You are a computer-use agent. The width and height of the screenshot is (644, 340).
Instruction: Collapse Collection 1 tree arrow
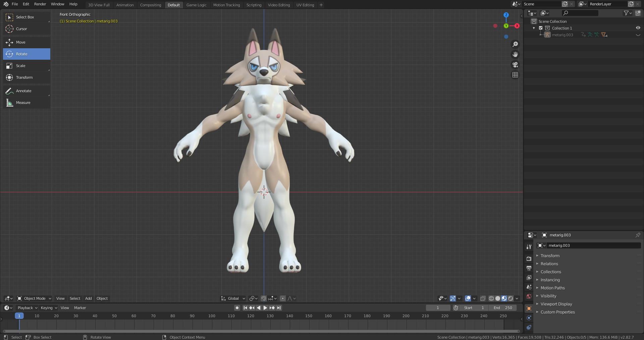[534, 28]
